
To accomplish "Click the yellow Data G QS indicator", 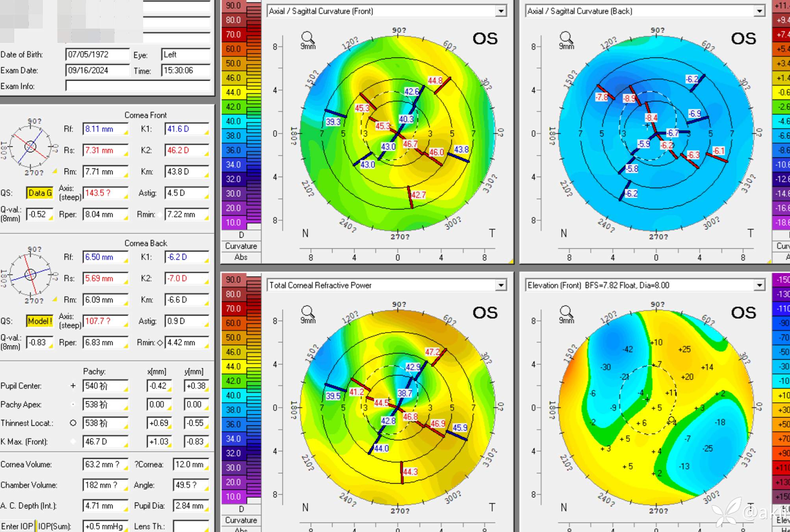I will point(40,193).
